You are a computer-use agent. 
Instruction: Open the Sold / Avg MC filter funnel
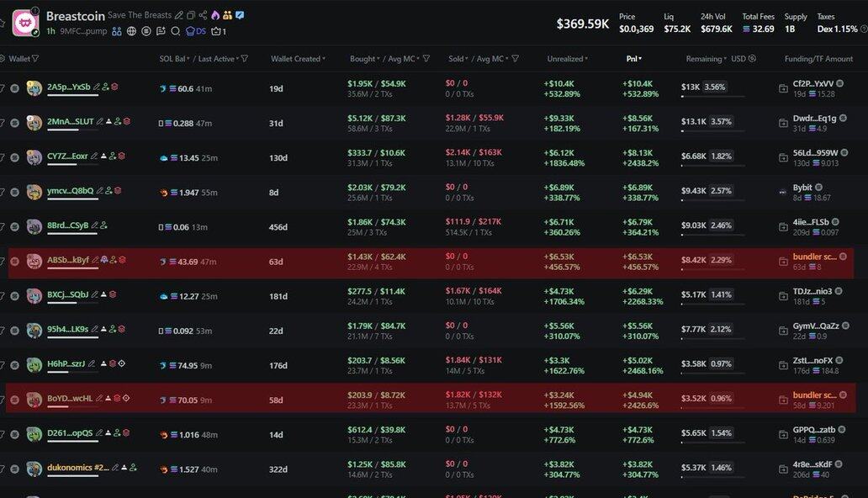(515, 59)
